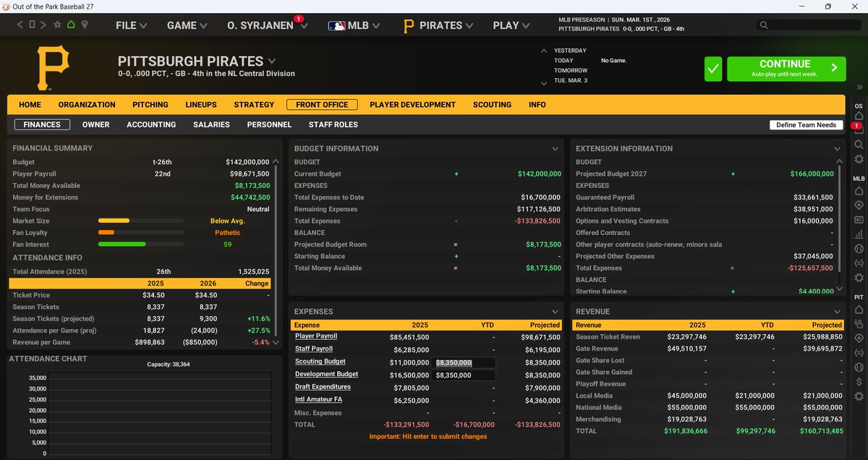868x460 pixels.
Task: Click the search magnifier icon in the top bar
Action: (x=763, y=25)
